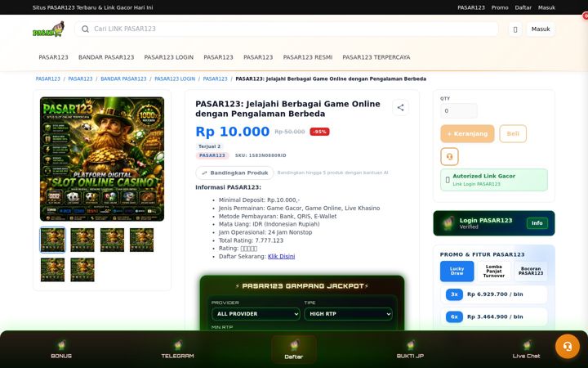Select the second thumbnail in the top row
The width and height of the screenshot is (588, 368).
point(82,240)
